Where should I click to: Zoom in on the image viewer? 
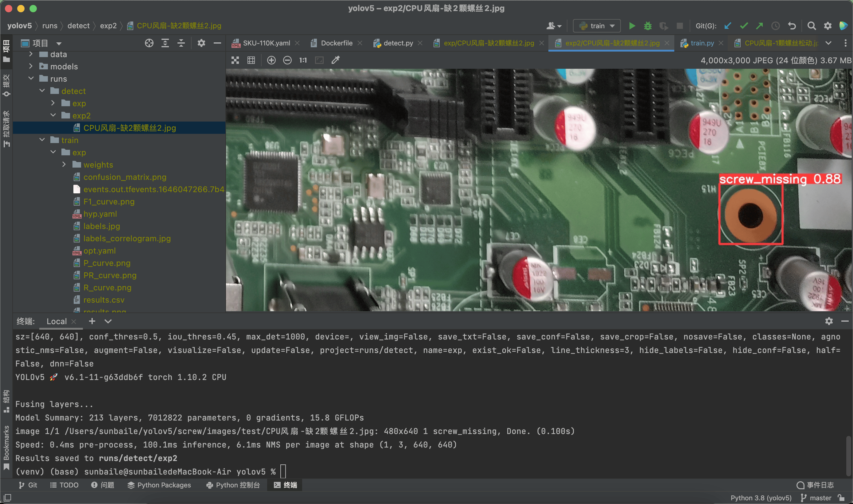(x=271, y=60)
